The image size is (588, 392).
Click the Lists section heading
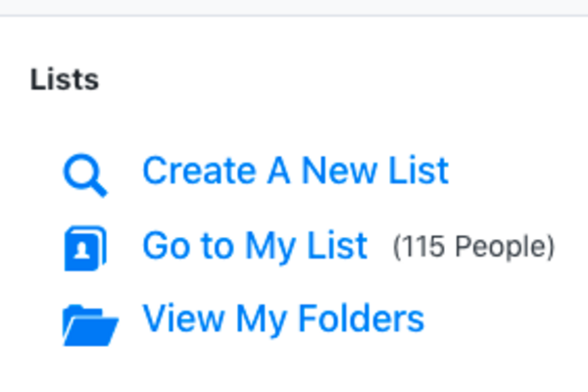point(65,79)
